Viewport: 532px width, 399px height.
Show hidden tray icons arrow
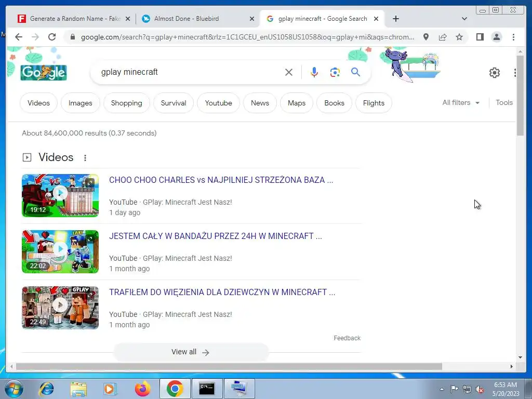pos(442,390)
